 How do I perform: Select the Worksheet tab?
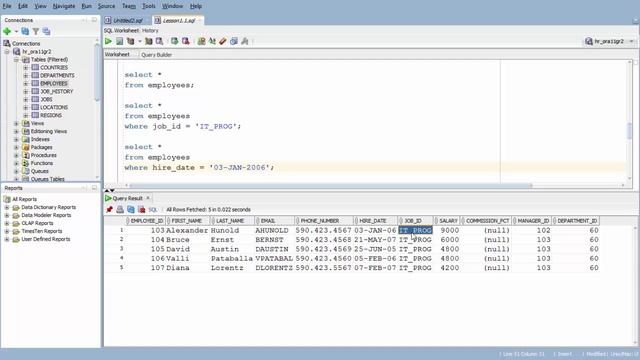pos(117,55)
